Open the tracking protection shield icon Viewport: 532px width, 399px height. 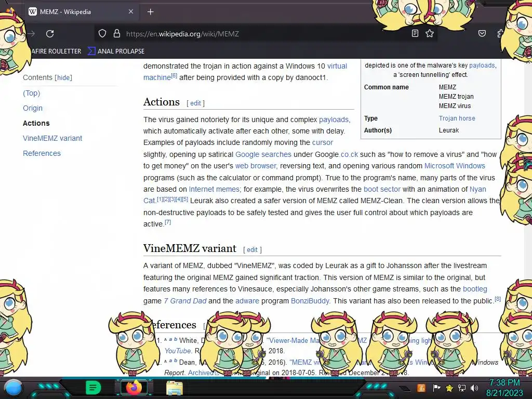pos(102,34)
